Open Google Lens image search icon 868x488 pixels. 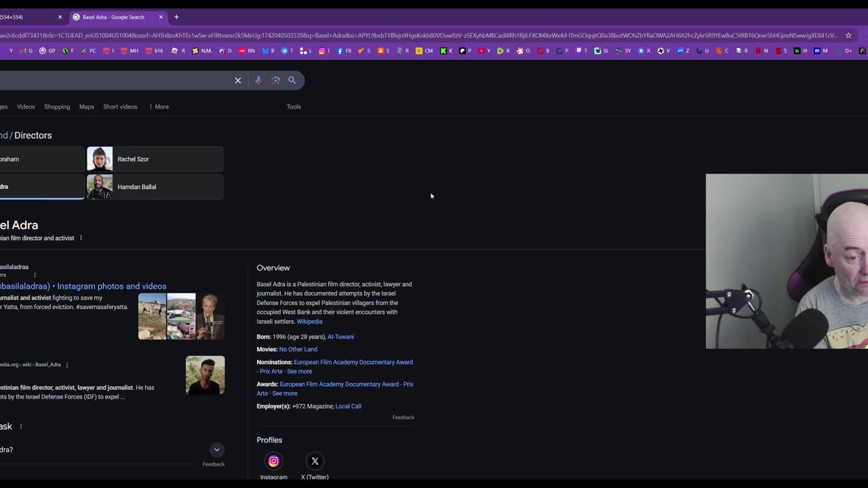tap(275, 80)
